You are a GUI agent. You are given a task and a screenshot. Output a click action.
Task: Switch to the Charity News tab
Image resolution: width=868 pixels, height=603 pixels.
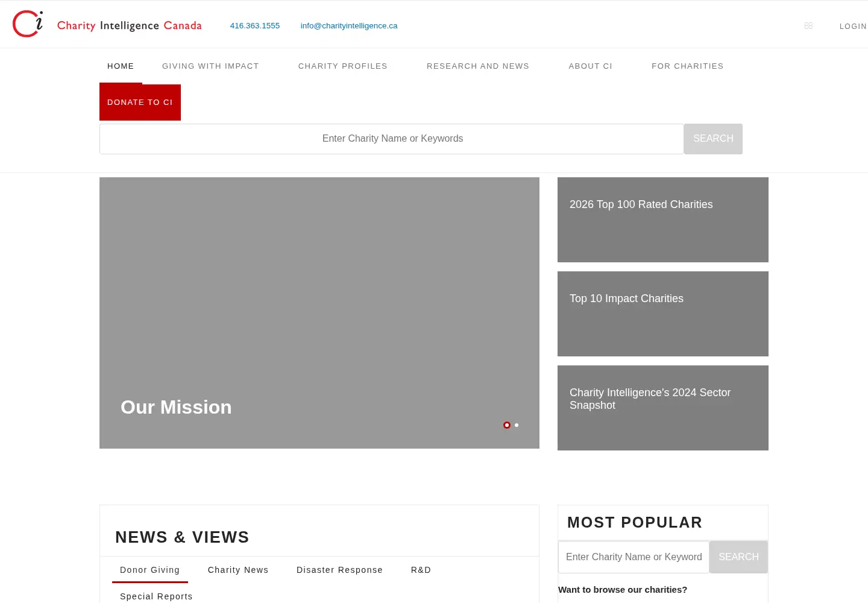pos(238,570)
